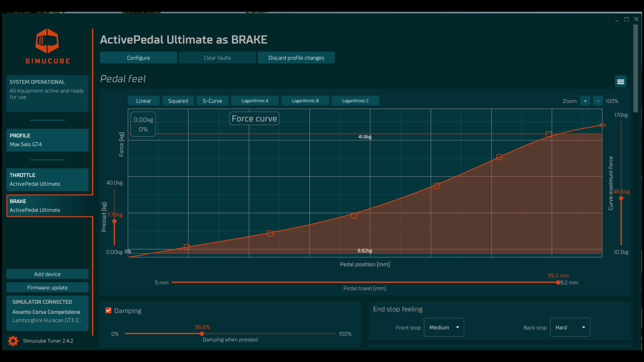Click the 39.2 mm pedal travel value

point(558,276)
